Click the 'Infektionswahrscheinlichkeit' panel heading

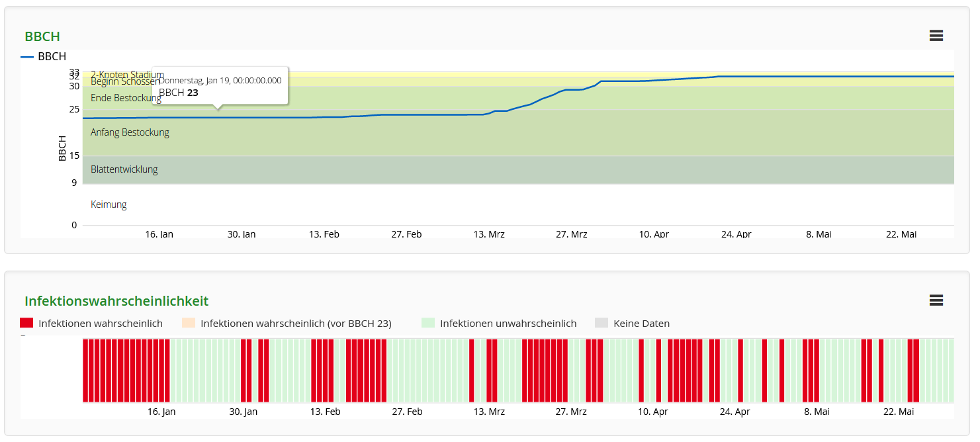pos(116,301)
